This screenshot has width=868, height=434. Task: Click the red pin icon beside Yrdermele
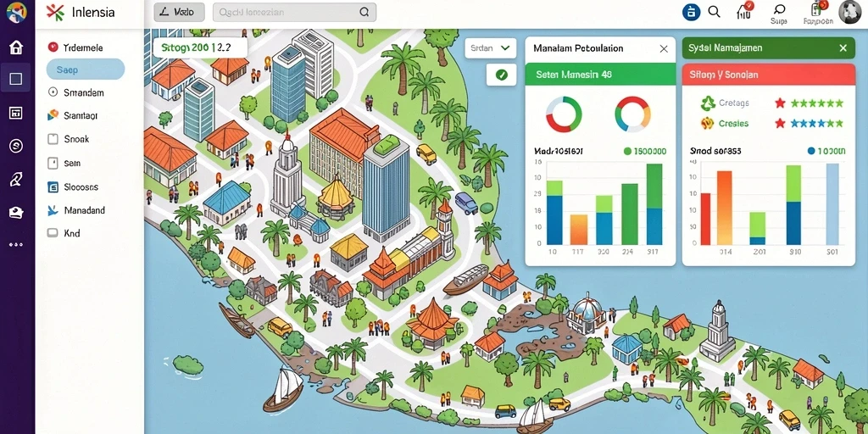click(x=53, y=47)
